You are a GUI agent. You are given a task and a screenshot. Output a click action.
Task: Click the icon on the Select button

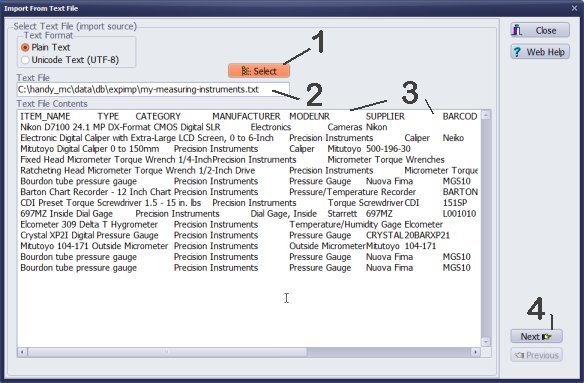coord(246,71)
